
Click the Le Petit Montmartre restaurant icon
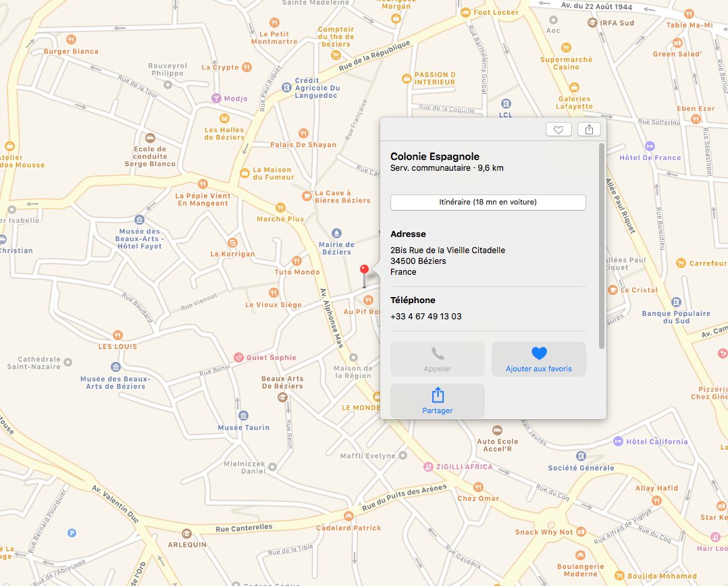(274, 22)
